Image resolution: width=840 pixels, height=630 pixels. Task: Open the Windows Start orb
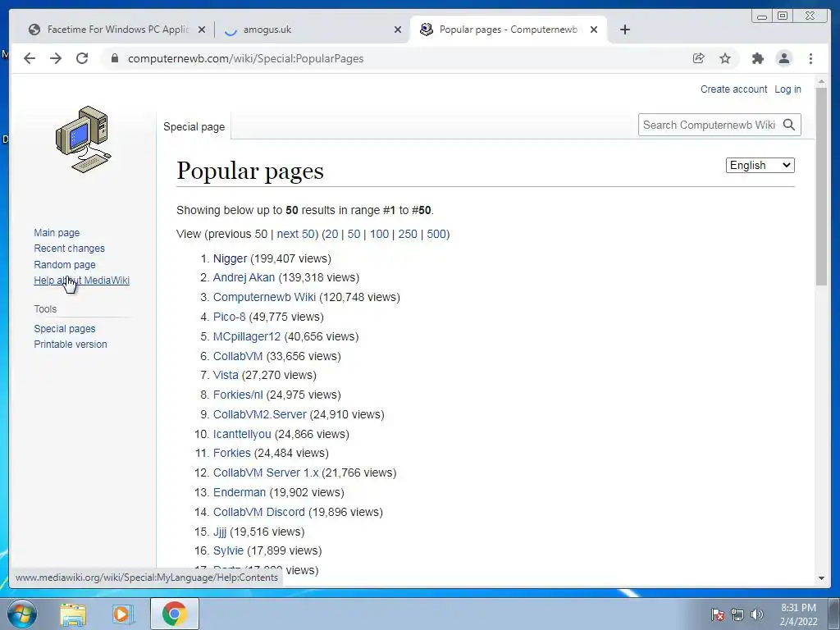(22, 614)
